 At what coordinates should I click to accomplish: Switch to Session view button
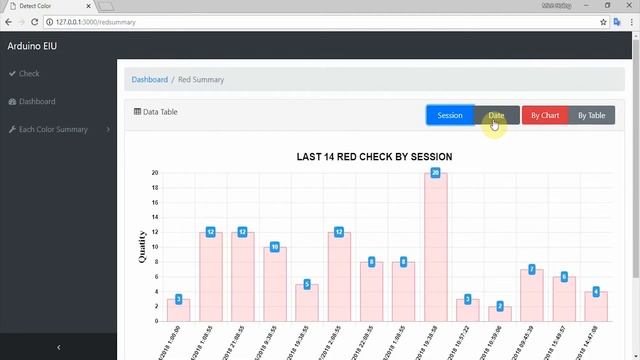coord(450,115)
